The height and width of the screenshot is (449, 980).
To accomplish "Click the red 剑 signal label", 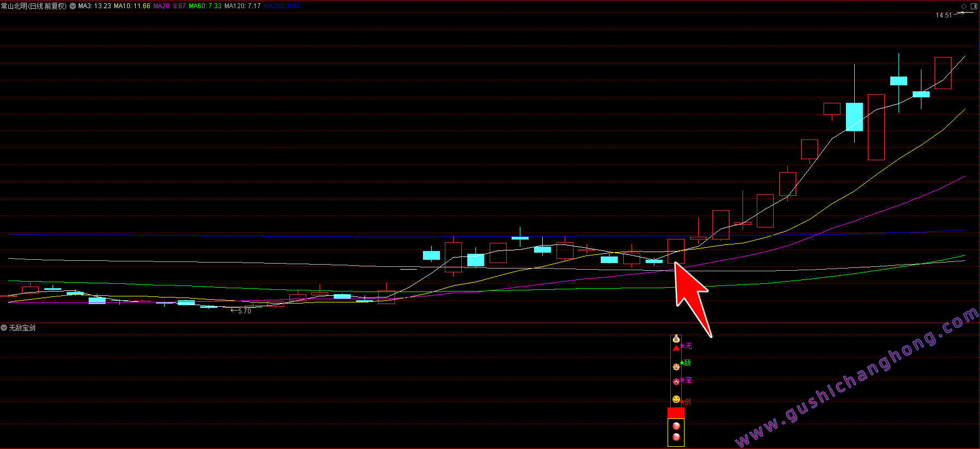I will coord(687,401).
